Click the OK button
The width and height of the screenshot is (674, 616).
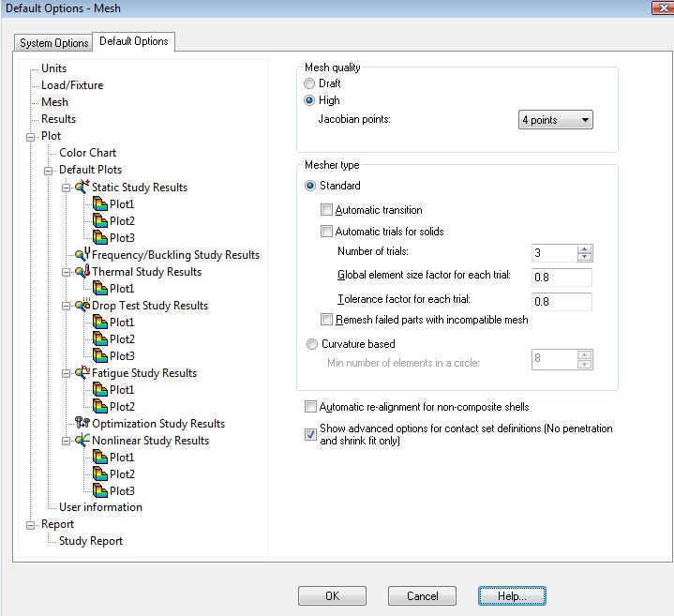[332, 595]
